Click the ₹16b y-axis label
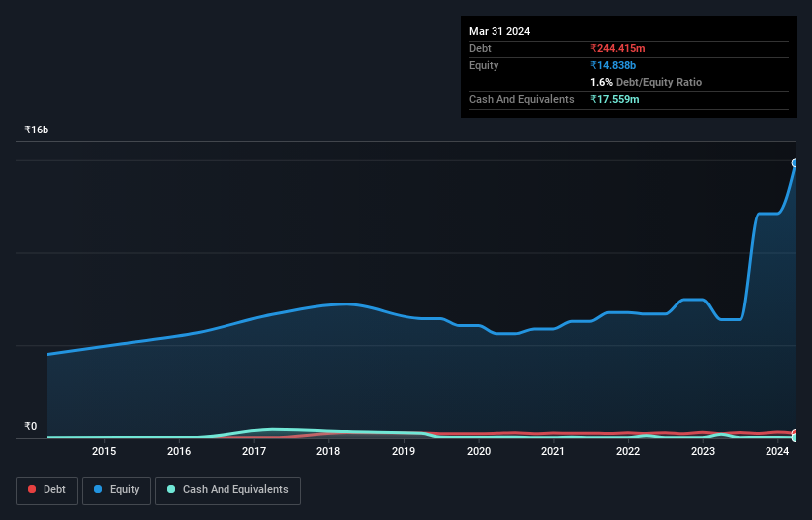This screenshot has width=812, height=520. [x=37, y=130]
